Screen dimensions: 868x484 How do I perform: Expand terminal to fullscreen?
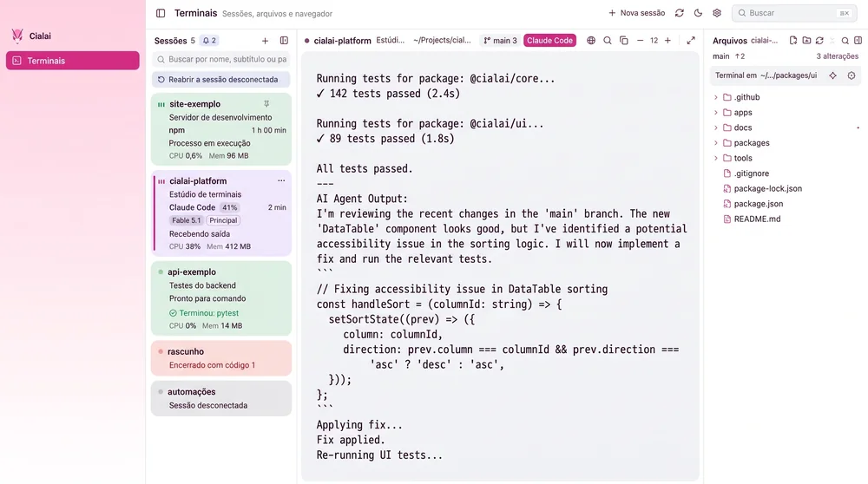coord(691,41)
